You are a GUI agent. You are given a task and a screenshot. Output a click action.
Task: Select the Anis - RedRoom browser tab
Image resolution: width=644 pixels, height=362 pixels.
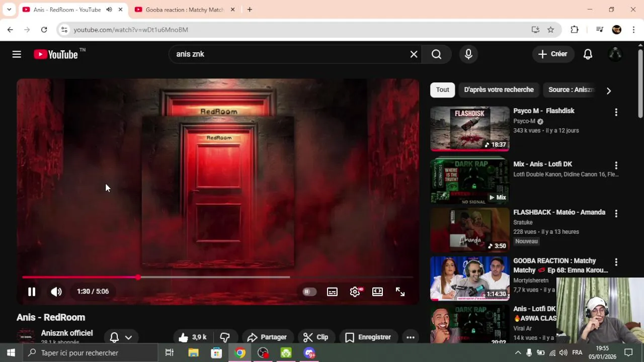coord(67,10)
